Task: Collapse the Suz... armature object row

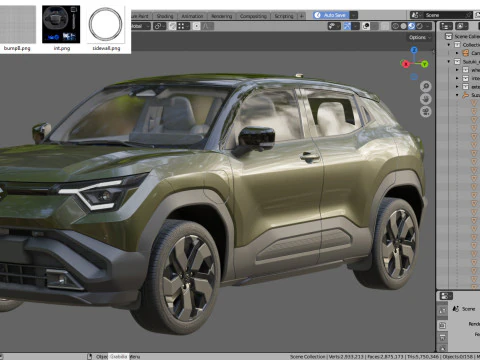Action: click(x=457, y=95)
